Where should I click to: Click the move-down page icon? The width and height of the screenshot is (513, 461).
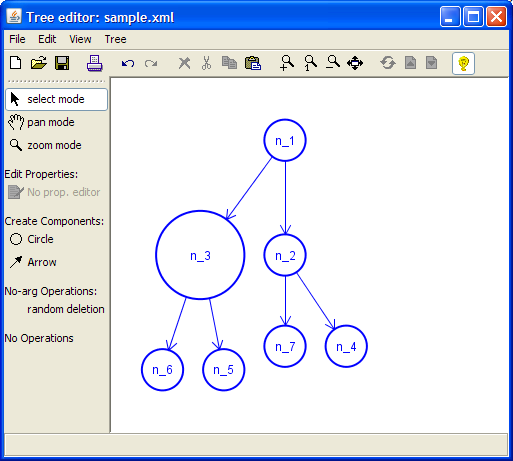click(x=431, y=63)
